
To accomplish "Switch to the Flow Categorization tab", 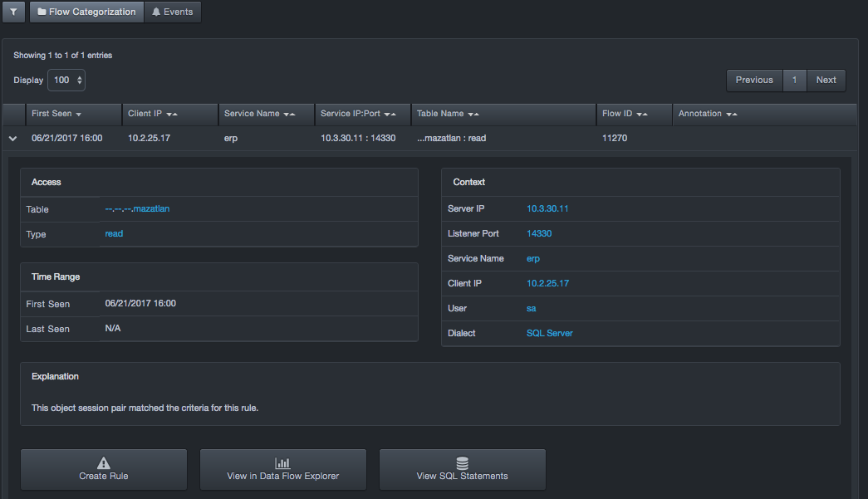I will 86,12.
